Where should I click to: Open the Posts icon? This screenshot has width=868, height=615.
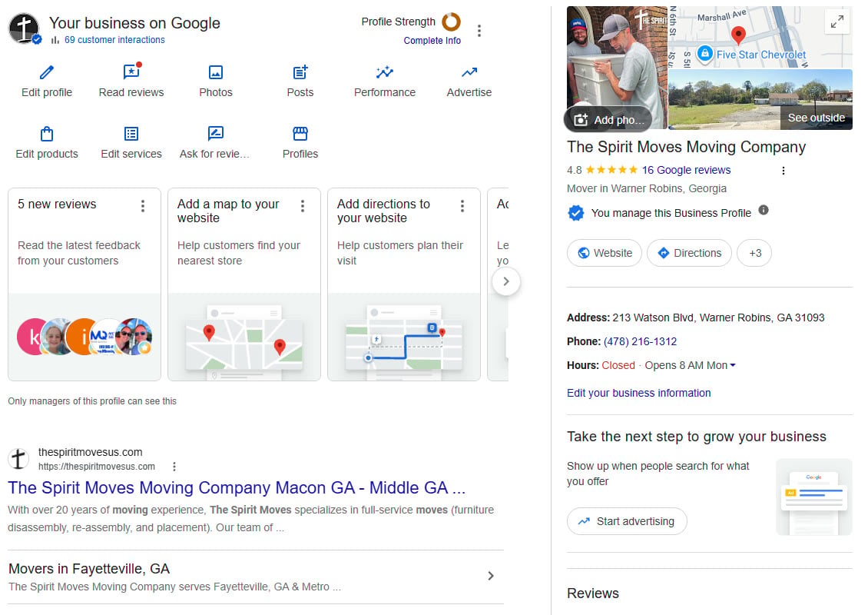(300, 72)
